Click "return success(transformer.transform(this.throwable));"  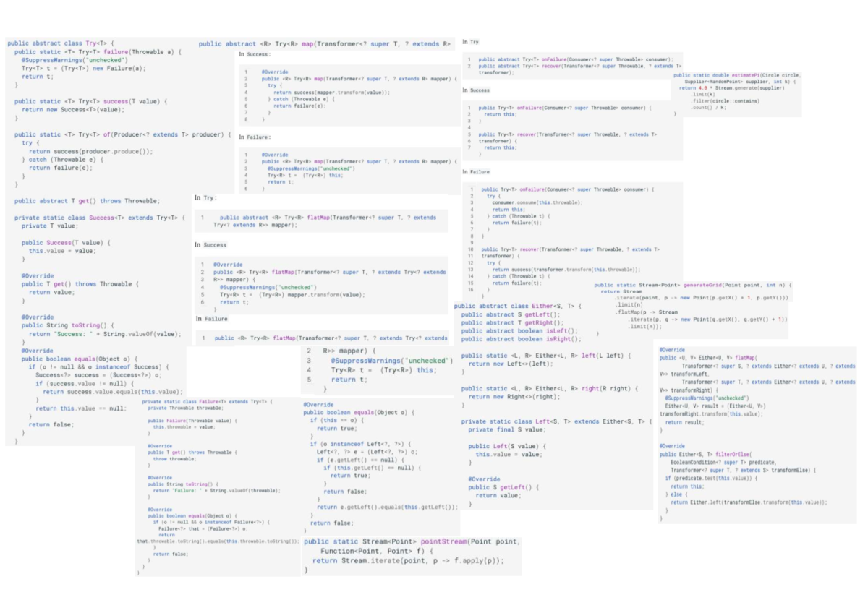pyautogui.click(x=566, y=270)
